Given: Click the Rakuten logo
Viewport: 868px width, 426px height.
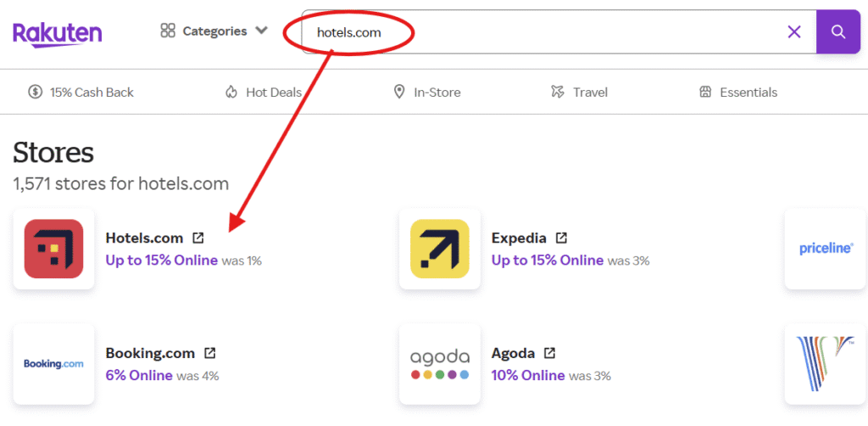Looking at the screenshot, I should [57, 34].
